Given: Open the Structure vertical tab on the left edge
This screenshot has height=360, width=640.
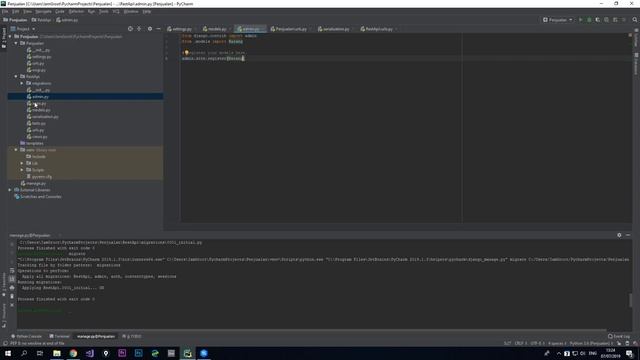Looking at the screenshot, I should tap(4, 315).
